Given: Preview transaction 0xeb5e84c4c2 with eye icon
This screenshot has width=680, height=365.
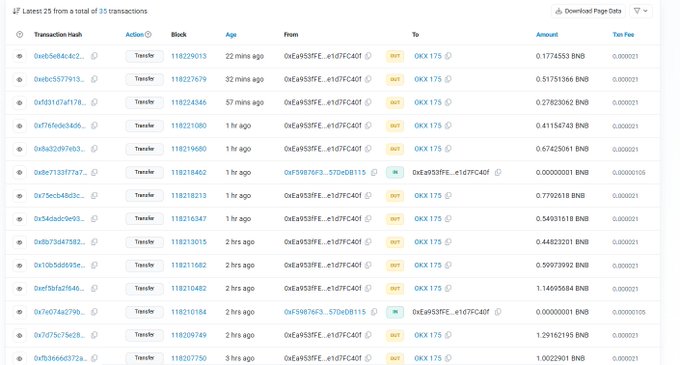Looking at the screenshot, I should click(x=20, y=56).
